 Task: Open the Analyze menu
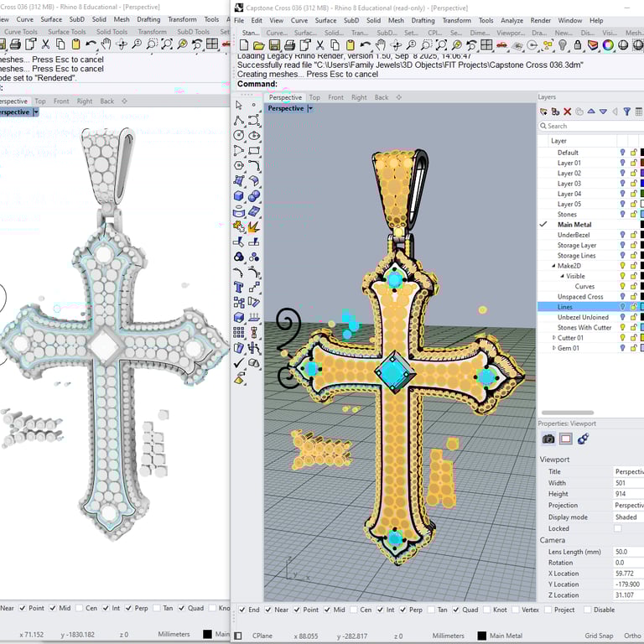coord(512,20)
